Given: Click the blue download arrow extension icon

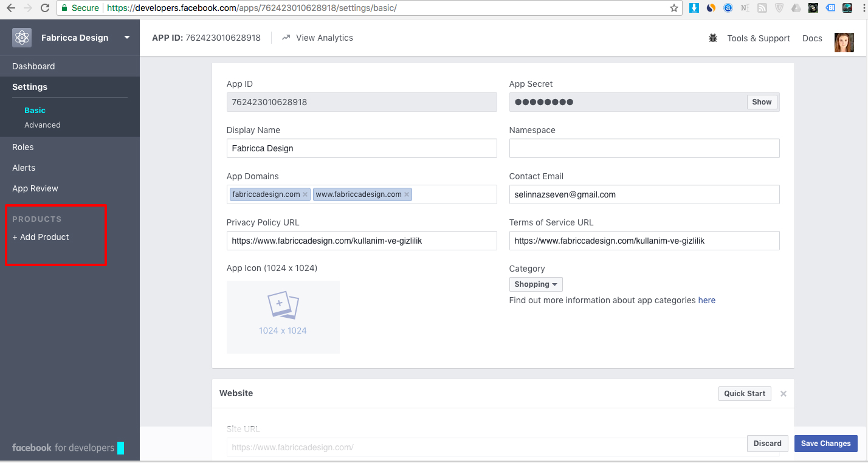Looking at the screenshot, I should point(694,8).
